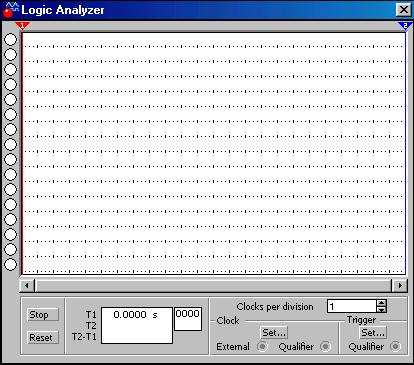Click the ninth channel input terminal

point(10,159)
